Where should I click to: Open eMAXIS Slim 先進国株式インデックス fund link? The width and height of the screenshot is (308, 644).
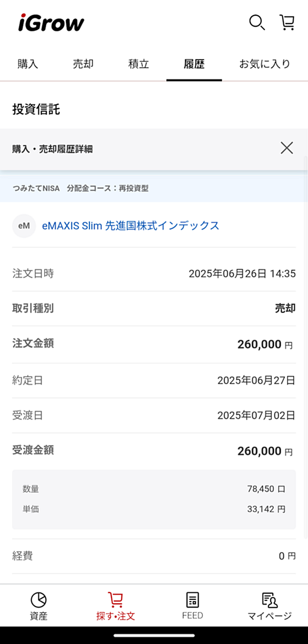(130, 226)
